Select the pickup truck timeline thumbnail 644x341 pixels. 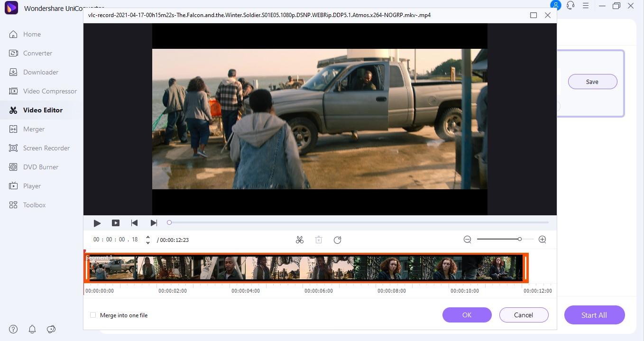[x=112, y=268]
